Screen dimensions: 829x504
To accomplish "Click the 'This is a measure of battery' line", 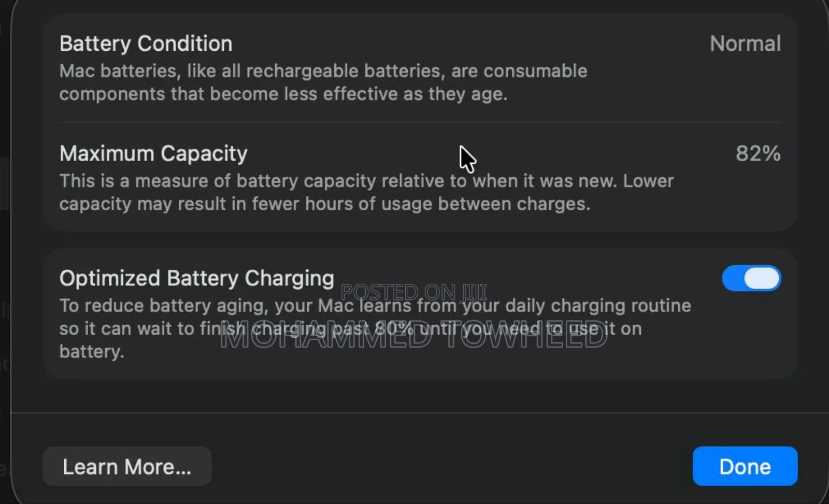I will (366, 181).
